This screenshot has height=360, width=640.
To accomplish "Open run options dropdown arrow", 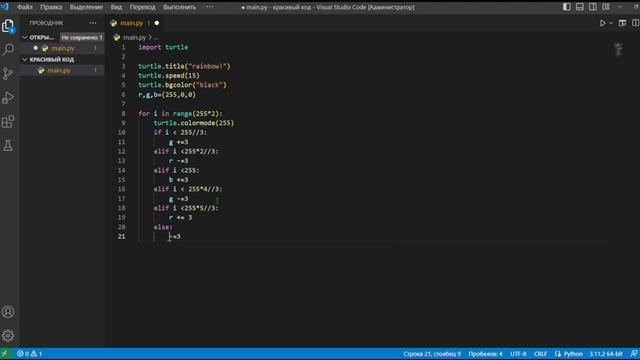I will (611, 23).
